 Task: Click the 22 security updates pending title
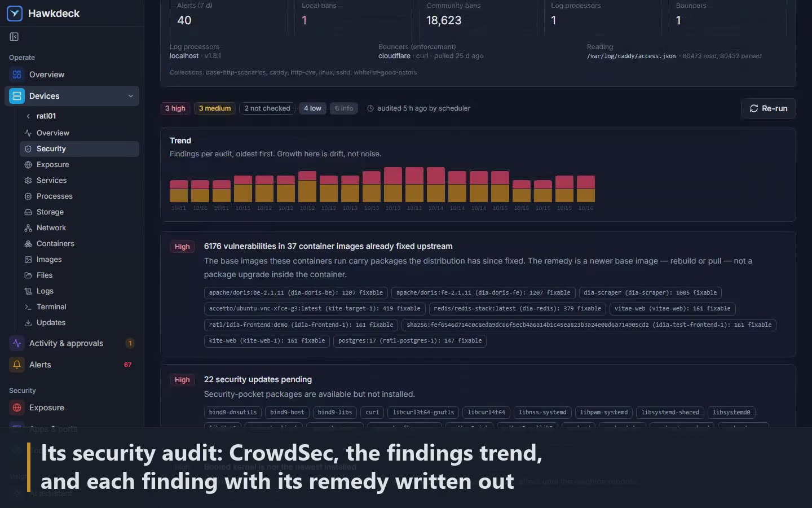point(258,380)
